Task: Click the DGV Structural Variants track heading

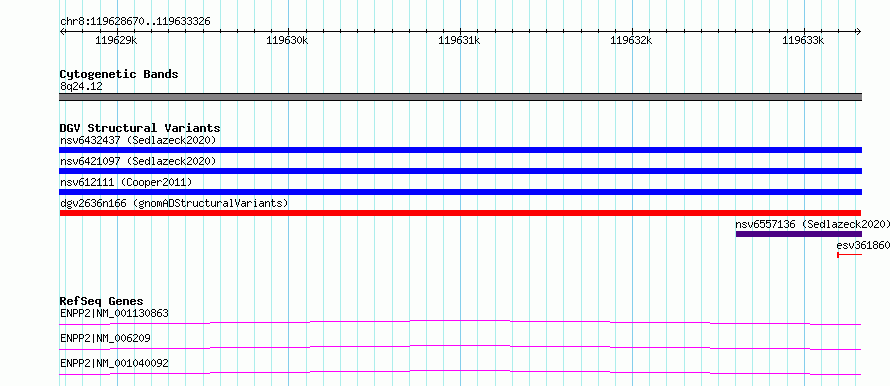Action: 140,128
